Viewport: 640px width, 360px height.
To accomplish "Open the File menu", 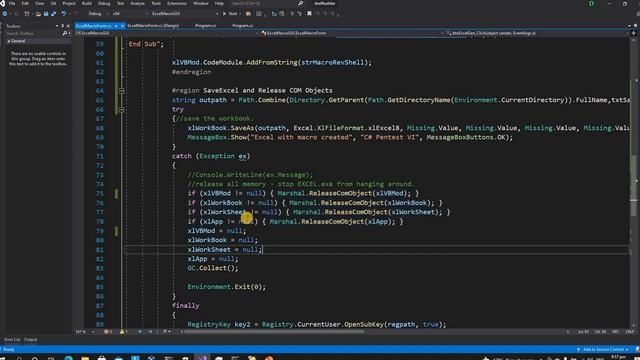I will tap(12, 3).
